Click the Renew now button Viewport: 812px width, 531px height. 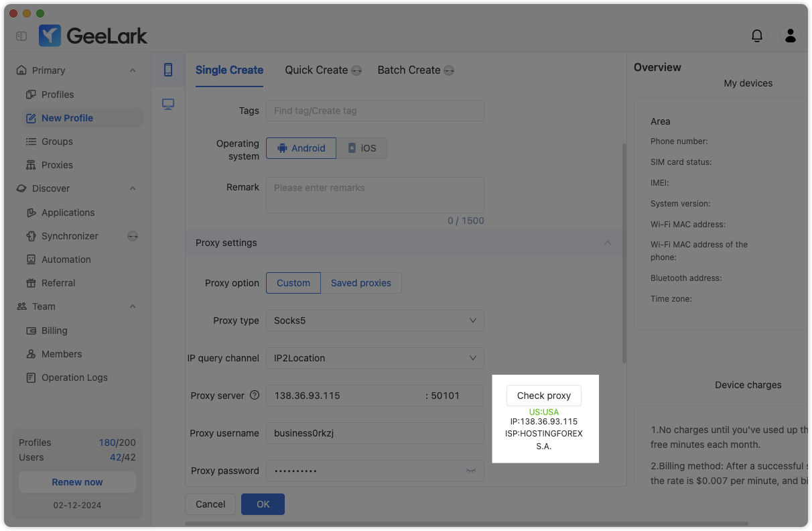coord(77,482)
